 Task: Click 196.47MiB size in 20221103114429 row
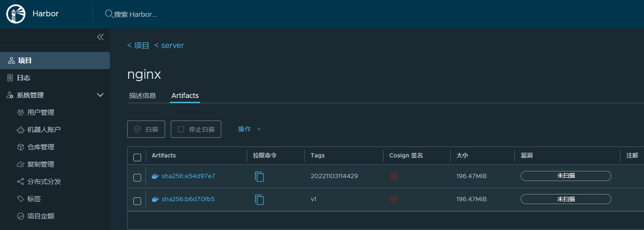click(x=471, y=176)
